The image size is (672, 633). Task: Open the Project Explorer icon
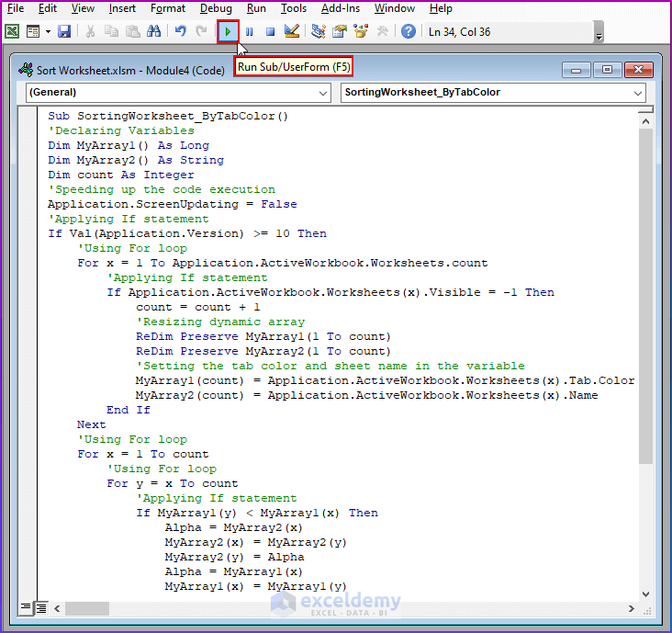(x=319, y=31)
